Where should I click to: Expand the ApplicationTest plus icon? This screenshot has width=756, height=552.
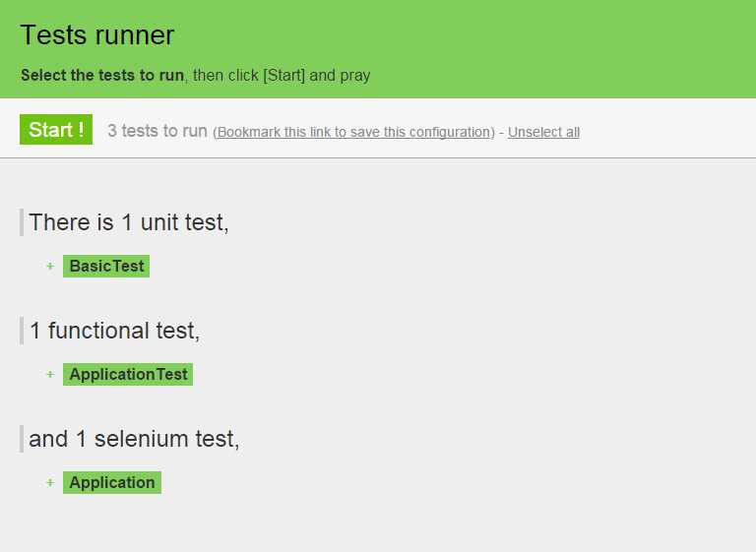point(50,374)
